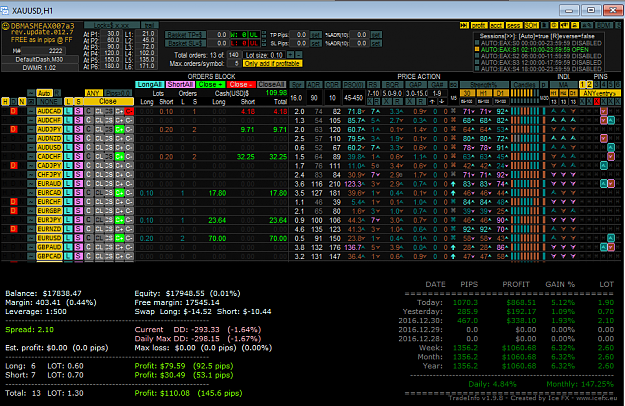Click the At P1 value 30.0 field
Image resolution: width=625 pixels, height=406 pixels.
111,34
